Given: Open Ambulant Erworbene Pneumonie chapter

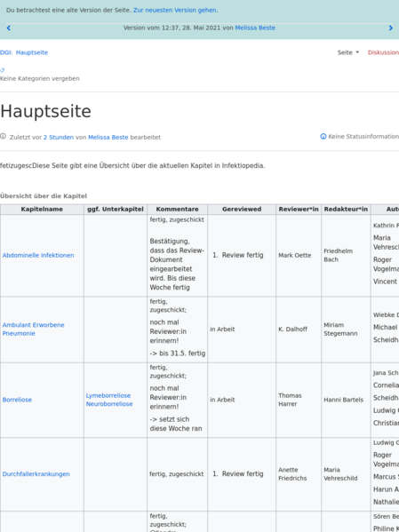Looking at the screenshot, I should [x=33, y=330].
